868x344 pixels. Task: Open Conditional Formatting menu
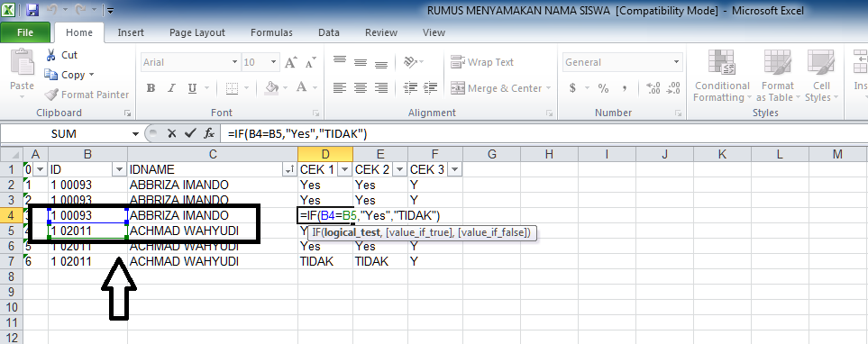tap(722, 76)
